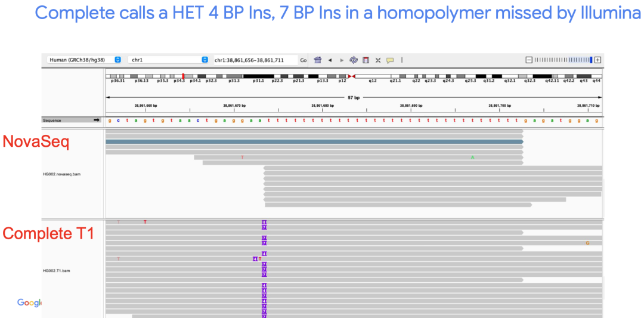Click the red centromere on the chromosome ideogram
The width and height of the screenshot is (644, 318).
(x=352, y=76)
